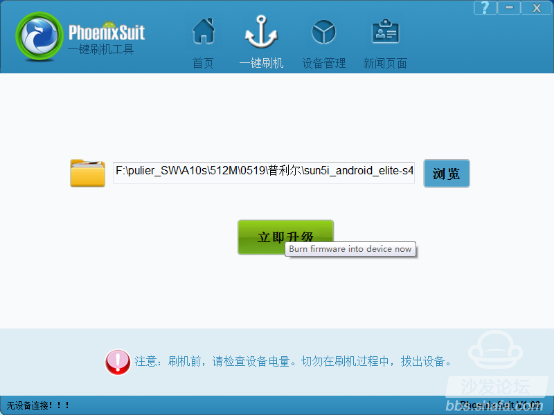Switch to the 新闻页面 tab label
Screen dimensions: 554x416
[x=385, y=63]
